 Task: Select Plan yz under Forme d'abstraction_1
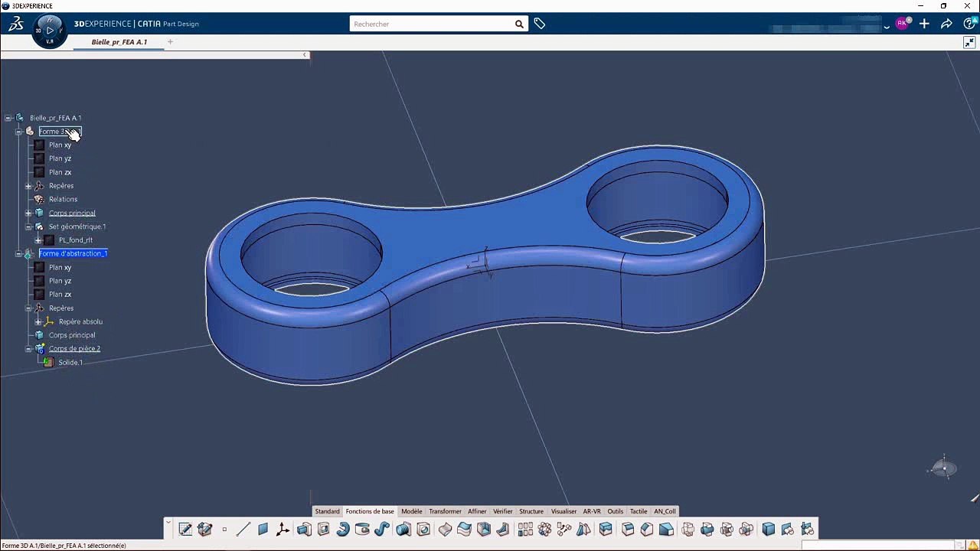click(x=60, y=281)
